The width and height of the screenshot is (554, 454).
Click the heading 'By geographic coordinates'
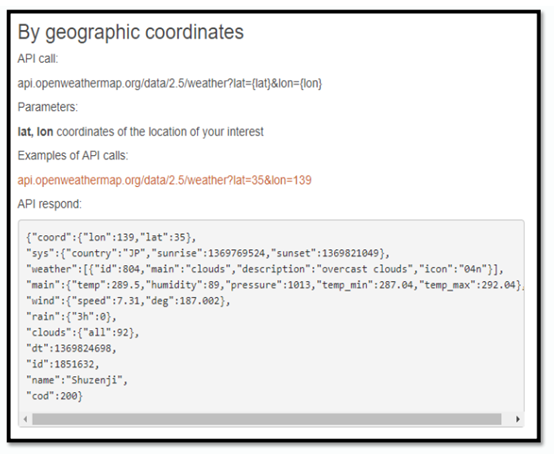pyautogui.click(x=131, y=33)
